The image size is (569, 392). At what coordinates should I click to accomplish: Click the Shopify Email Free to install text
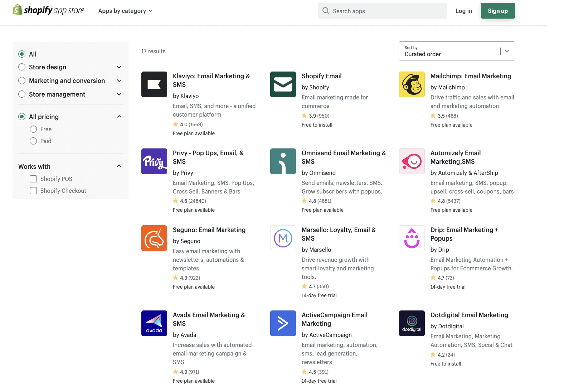click(x=317, y=125)
